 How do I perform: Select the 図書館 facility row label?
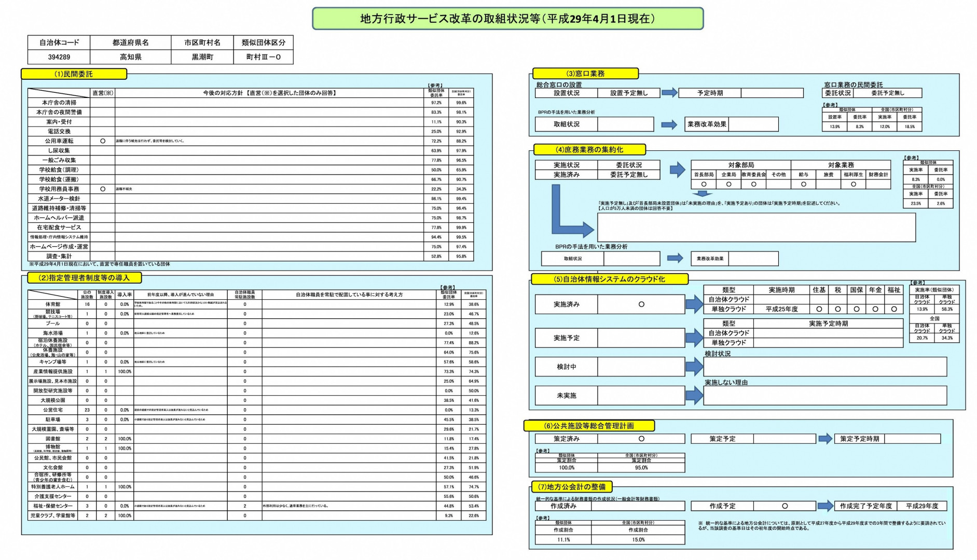coord(53,439)
